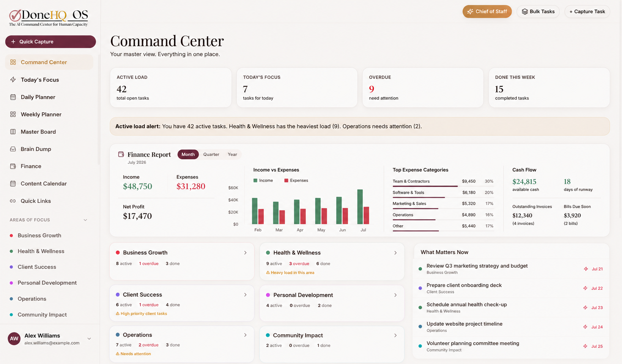Screen dimensions: 622x364
Task: Click the stacked layers icon in Bulk Tasks
Action: point(525,11)
